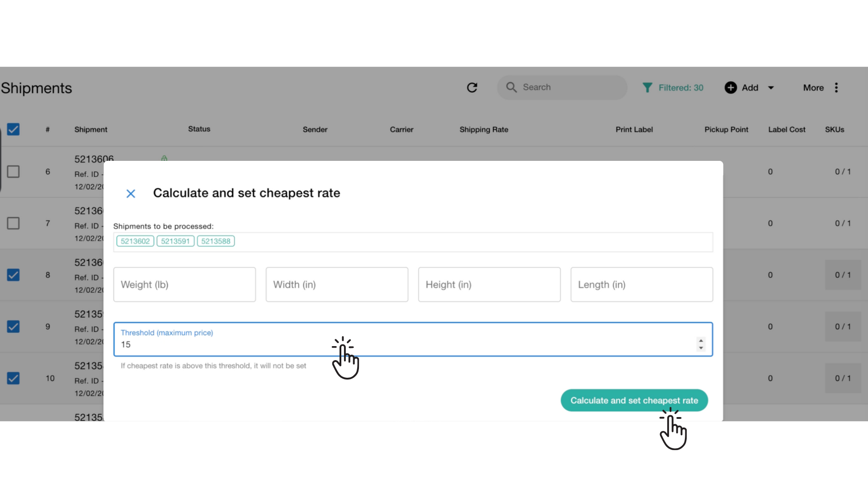Click the threshold stepper up arrow
The width and height of the screenshot is (868, 488).
pyautogui.click(x=701, y=341)
